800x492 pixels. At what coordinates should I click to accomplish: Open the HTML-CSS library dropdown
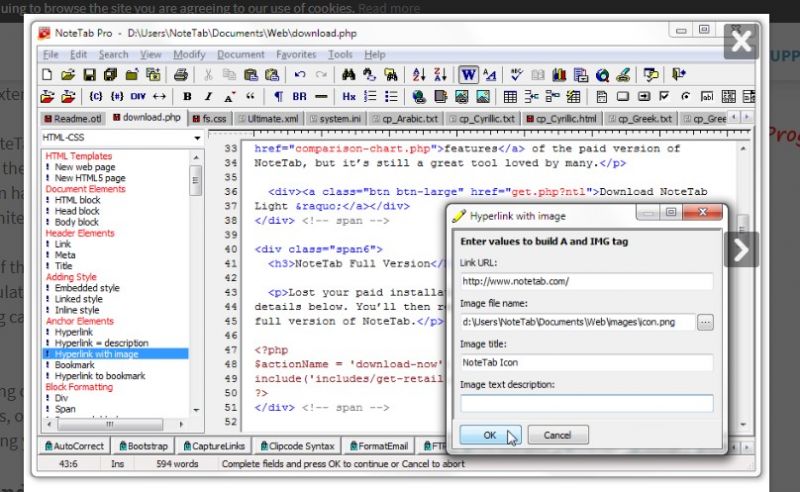tap(195, 137)
